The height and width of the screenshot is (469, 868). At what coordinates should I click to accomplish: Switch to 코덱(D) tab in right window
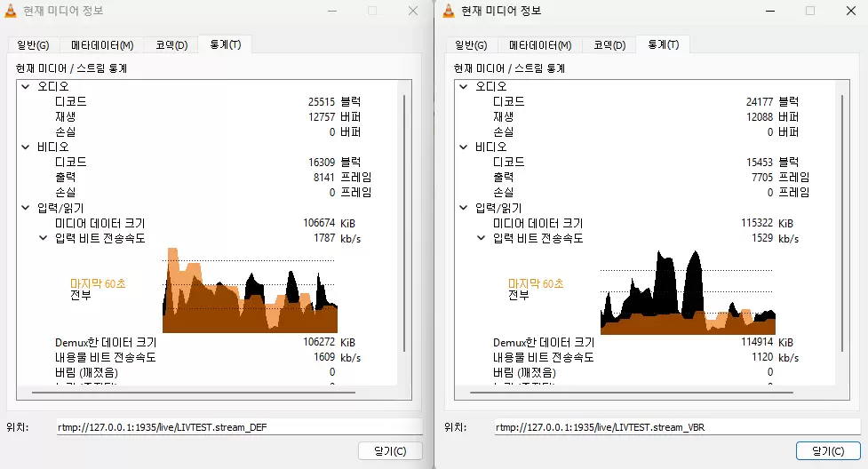[609, 45]
